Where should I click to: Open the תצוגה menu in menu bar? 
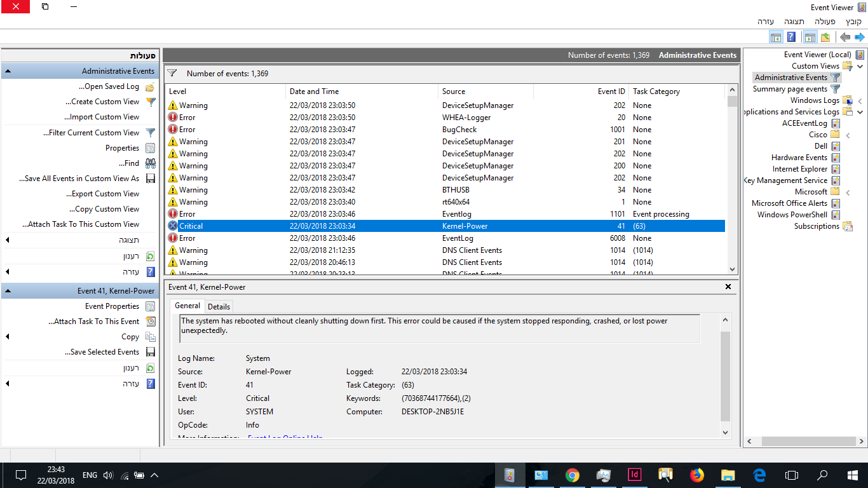794,22
